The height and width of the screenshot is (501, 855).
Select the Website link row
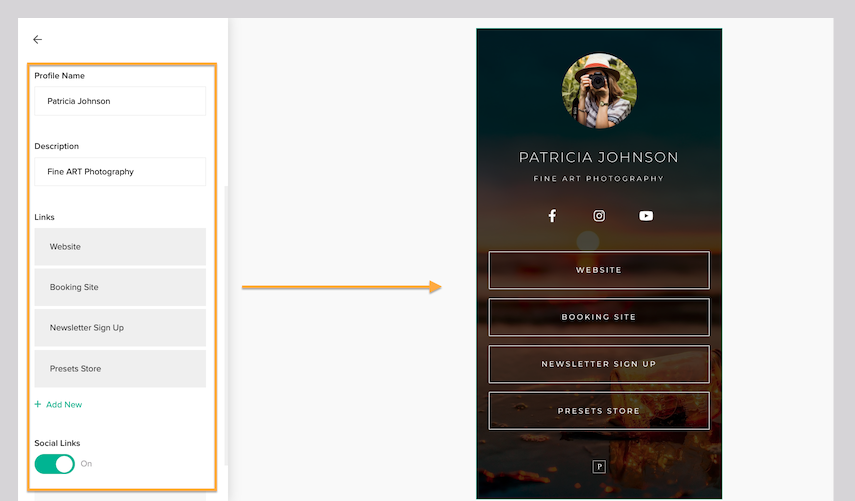pyautogui.click(x=120, y=247)
